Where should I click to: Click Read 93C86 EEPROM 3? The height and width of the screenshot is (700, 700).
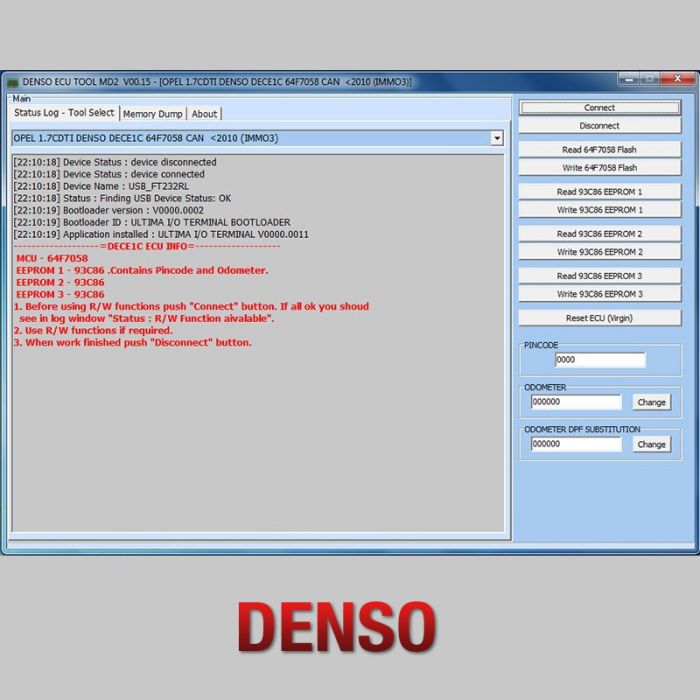(x=600, y=276)
